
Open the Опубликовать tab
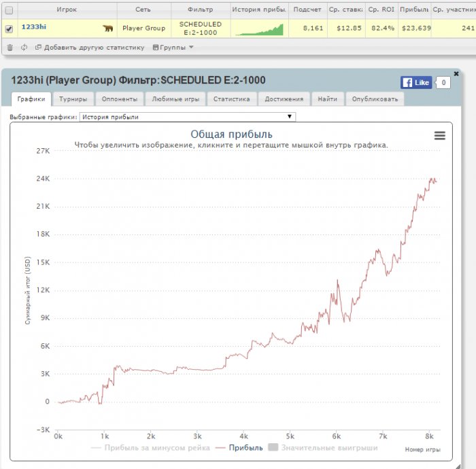[x=375, y=99]
